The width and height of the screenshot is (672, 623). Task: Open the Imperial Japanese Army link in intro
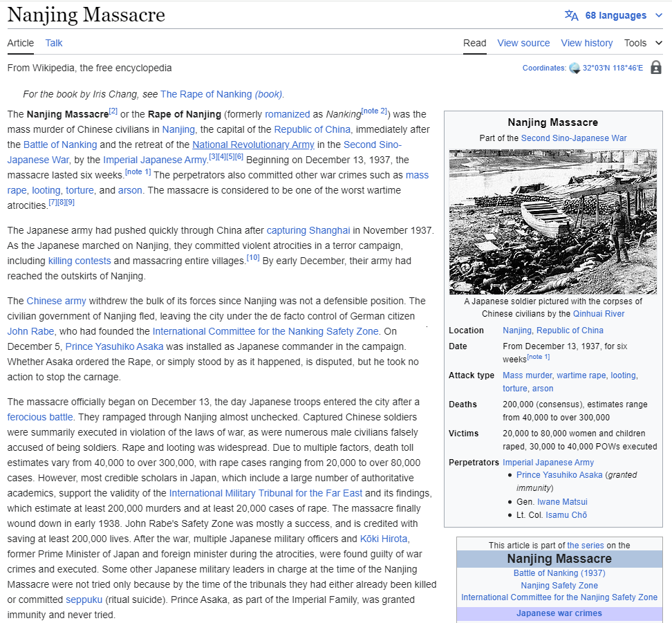click(x=155, y=160)
